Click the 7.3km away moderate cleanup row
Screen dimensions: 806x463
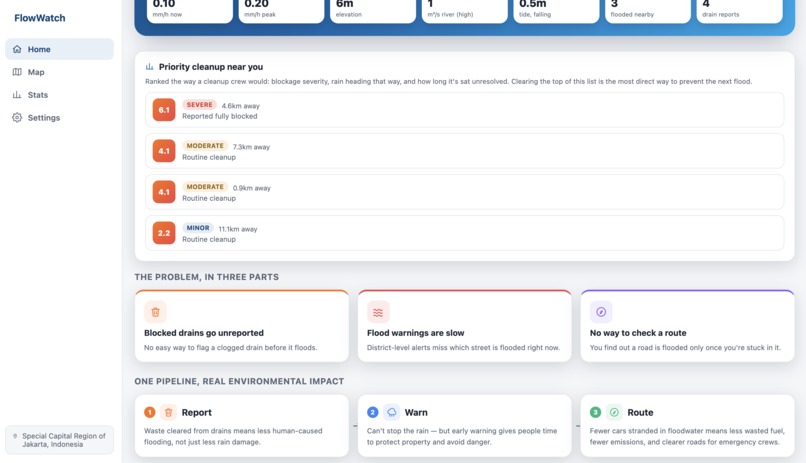[x=464, y=151]
